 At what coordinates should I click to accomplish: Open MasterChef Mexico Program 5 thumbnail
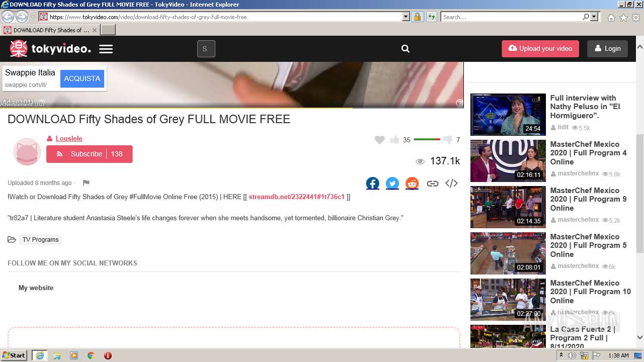pos(508,253)
